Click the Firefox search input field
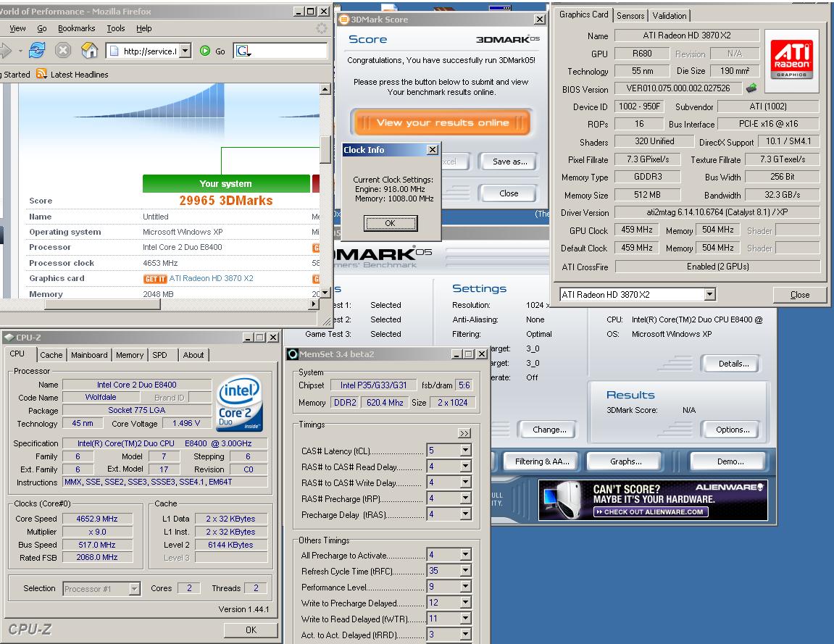This screenshot has height=644, width=834. (289, 51)
